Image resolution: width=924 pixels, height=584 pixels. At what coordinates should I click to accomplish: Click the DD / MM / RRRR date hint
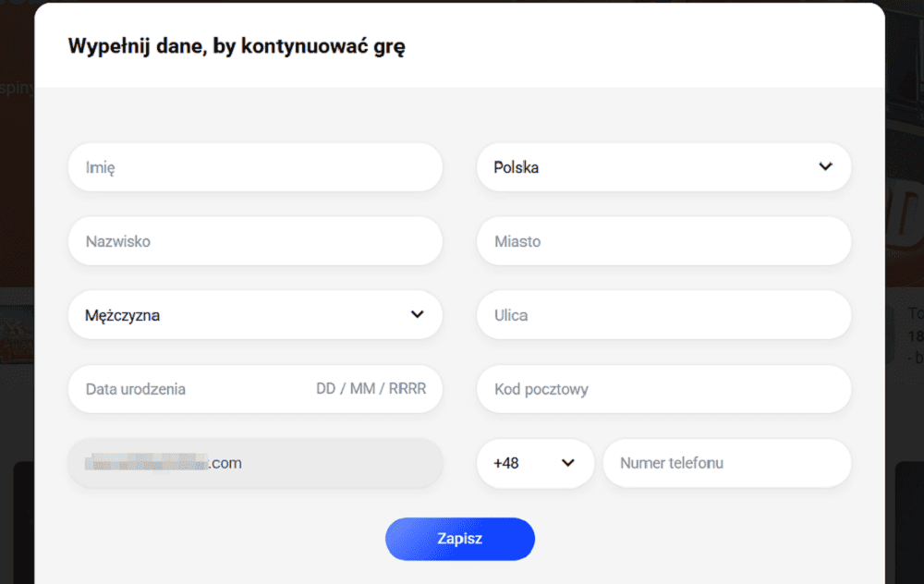371,389
